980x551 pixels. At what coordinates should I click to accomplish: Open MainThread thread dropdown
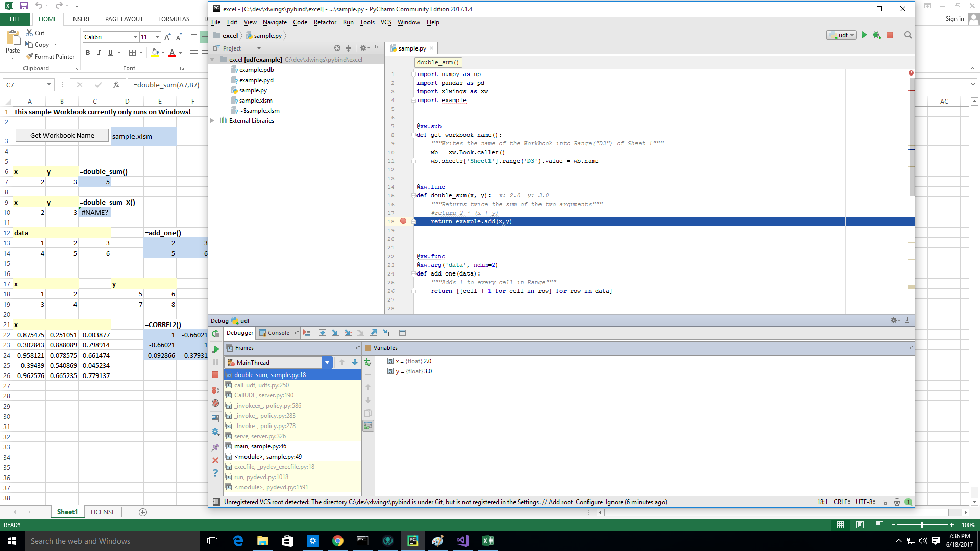(x=327, y=362)
